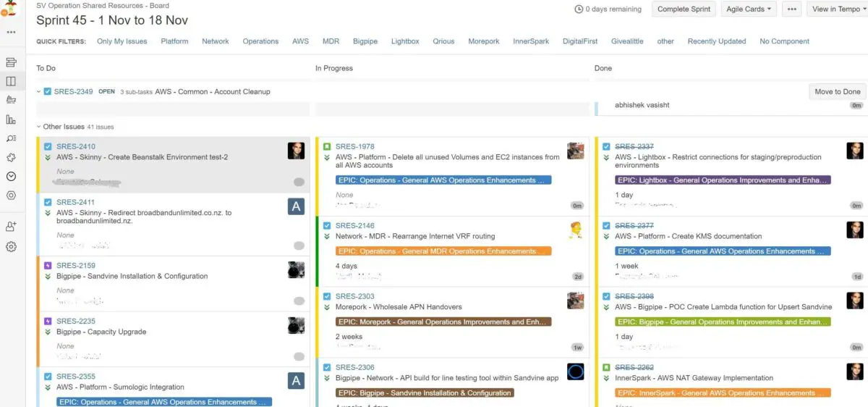Apply the No Component quick filter
Viewport: 868px width, 407px height.
(x=785, y=41)
